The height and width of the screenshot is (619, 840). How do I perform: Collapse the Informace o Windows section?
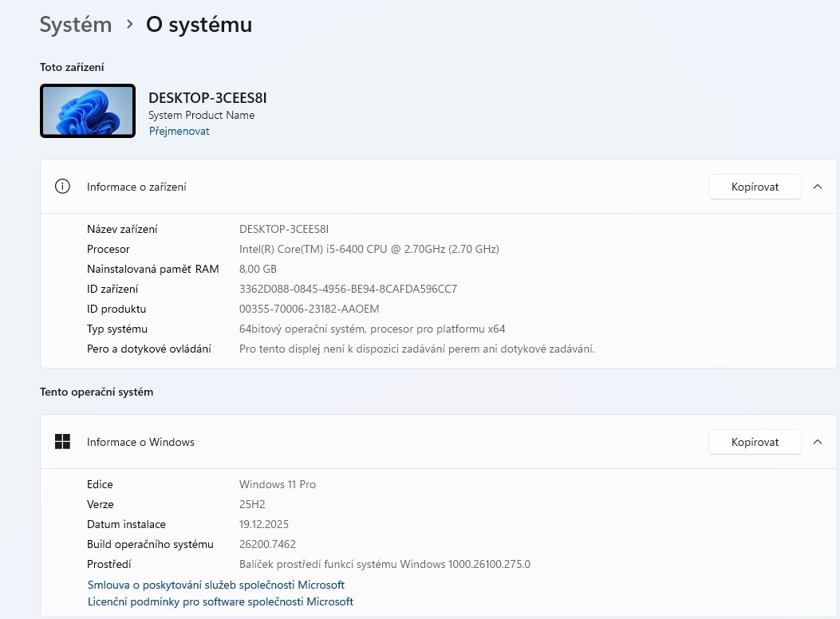tap(817, 441)
